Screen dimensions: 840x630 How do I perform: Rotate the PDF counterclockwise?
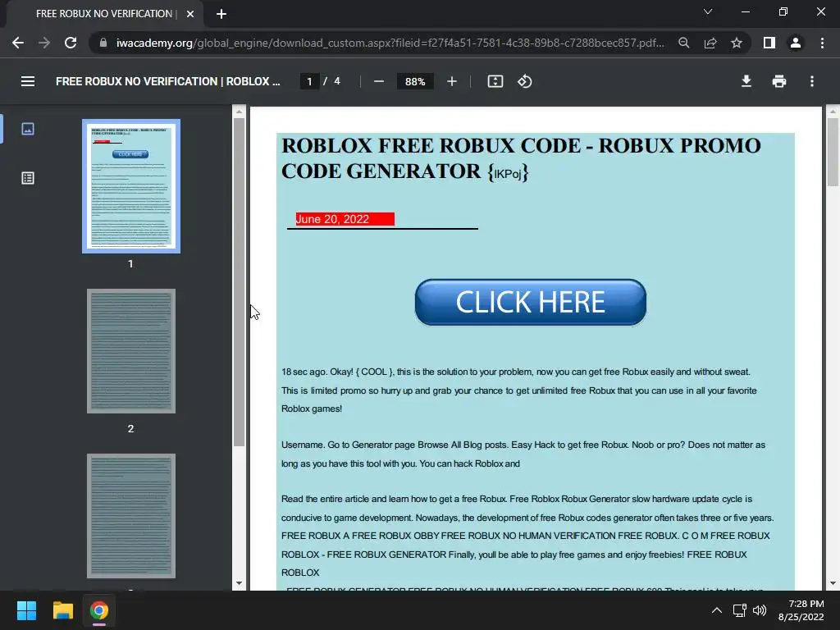tap(524, 81)
